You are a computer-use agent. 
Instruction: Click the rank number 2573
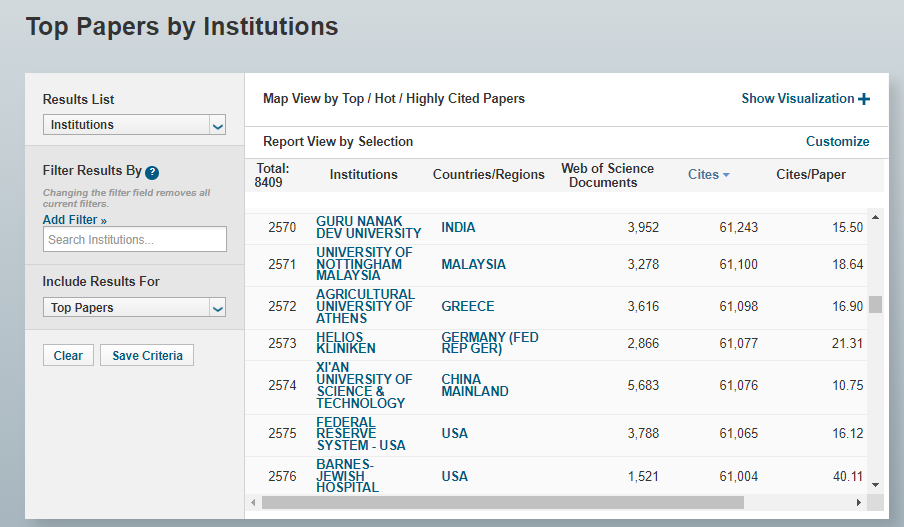click(x=282, y=343)
